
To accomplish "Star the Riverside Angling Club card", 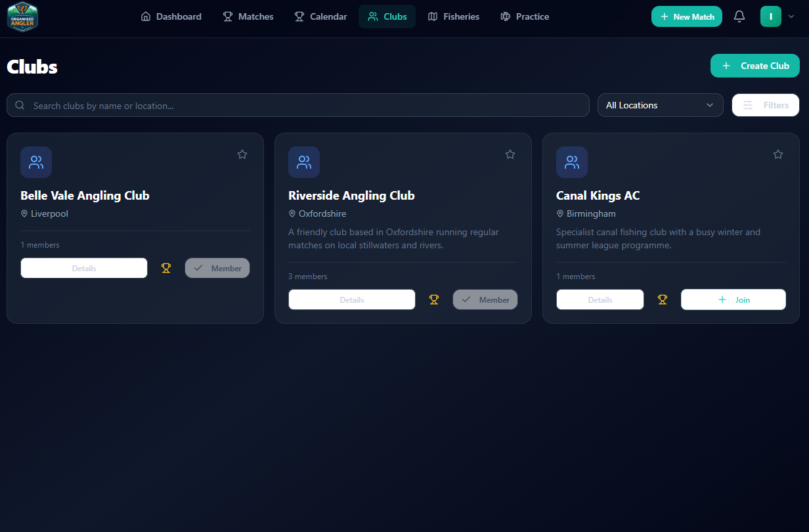I will (510, 154).
